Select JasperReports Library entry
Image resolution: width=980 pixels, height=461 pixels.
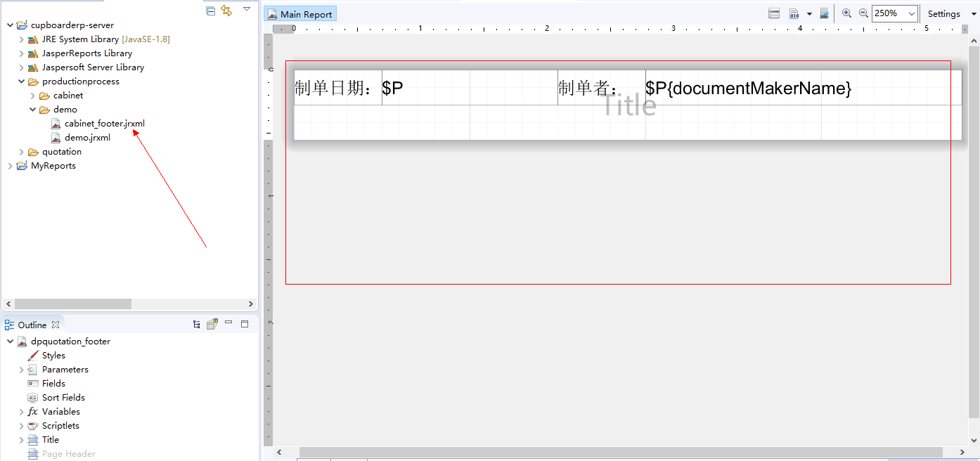87,53
